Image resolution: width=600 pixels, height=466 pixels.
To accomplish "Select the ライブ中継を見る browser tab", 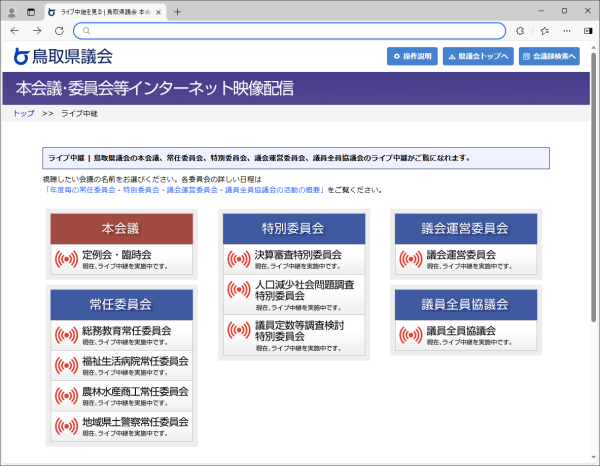I will click(106, 12).
